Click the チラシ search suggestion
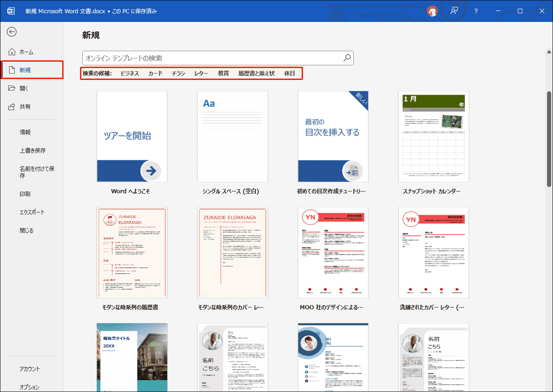Viewport: 553px width, 392px height. [x=178, y=73]
